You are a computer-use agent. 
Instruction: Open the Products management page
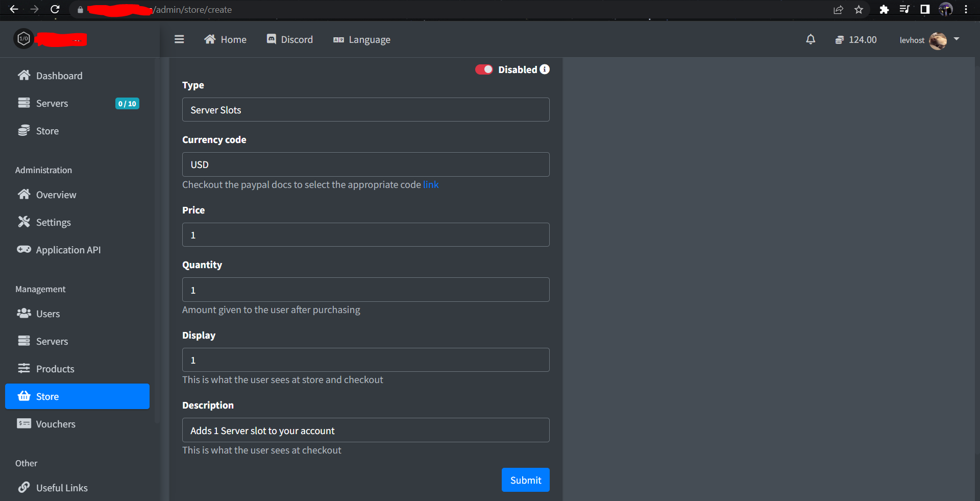[x=55, y=368]
